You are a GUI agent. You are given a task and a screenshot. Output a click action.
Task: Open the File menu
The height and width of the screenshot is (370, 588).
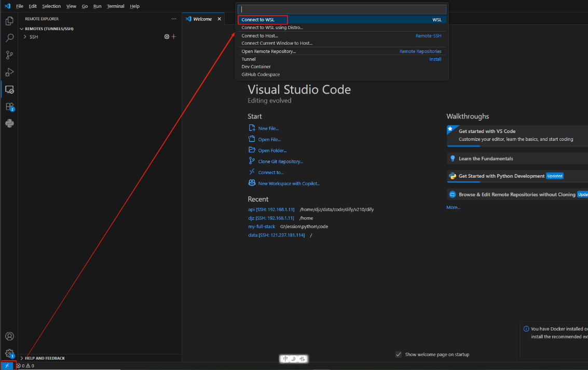[20, 6]
